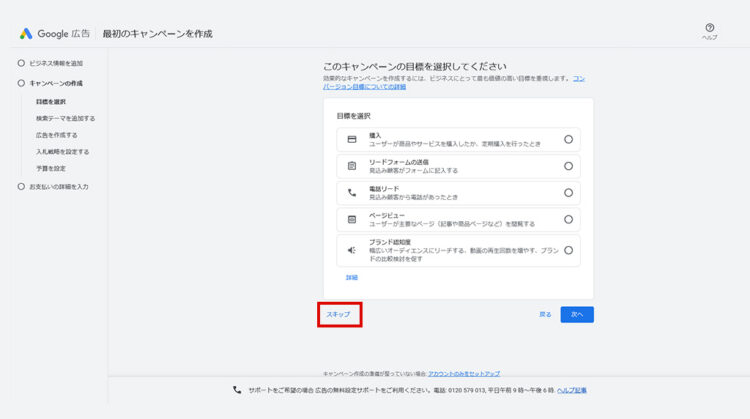
Task: Choose the 電話リード radio option
Action: [x=568, y=193]
